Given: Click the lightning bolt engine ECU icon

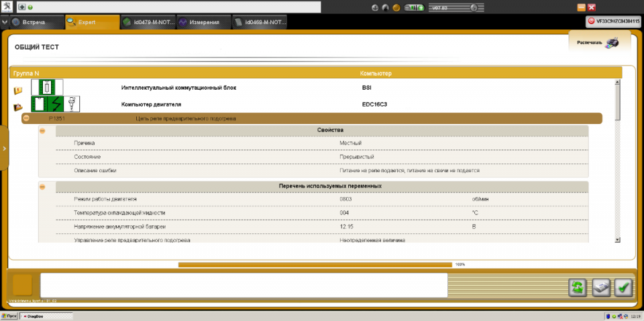Looking at the screenshot, I should pyautogui.click(x=56, y=104).
